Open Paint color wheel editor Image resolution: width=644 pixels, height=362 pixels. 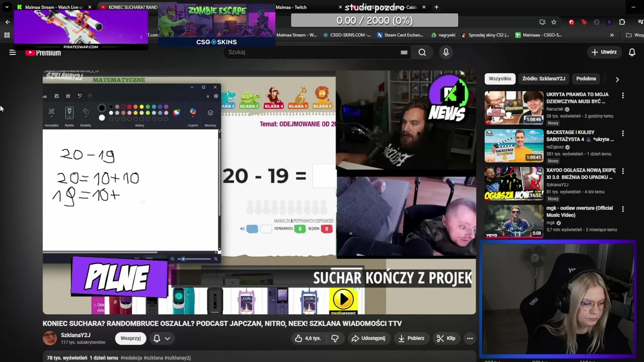(177, 113)
